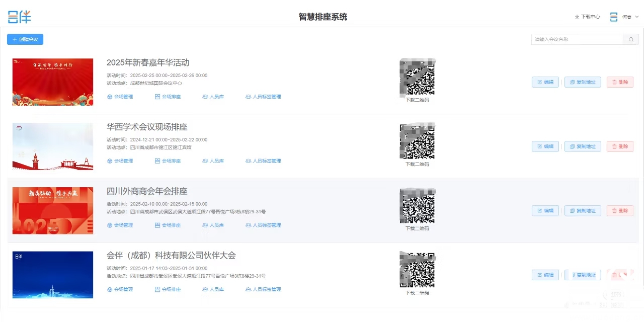Click the QR code image of 华西学术会议现场排座
Image resolution: width=644 pixels, height=322 pixels.
[417, 142]
